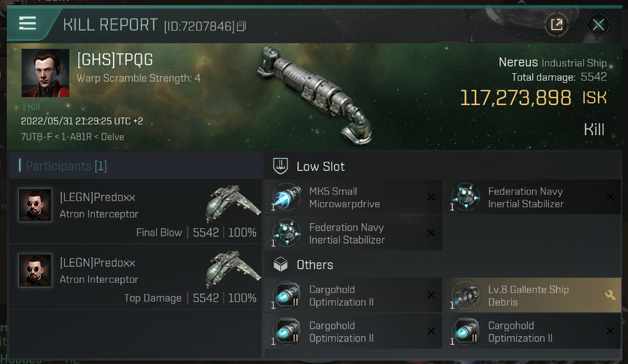Select the Lv.8 Gallente Ship Debris item
This screenshot has height=364, width=628.
(x=528, y=296)
